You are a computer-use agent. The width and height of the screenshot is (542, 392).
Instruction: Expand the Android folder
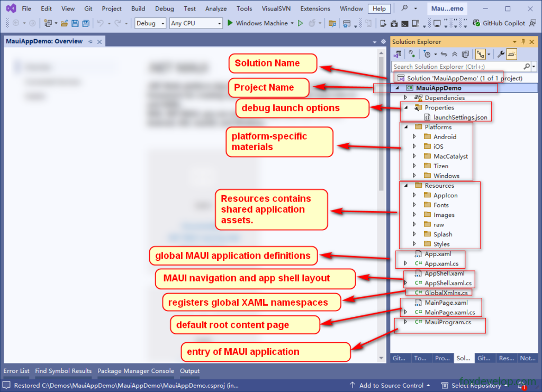click(x=414, y=137)
